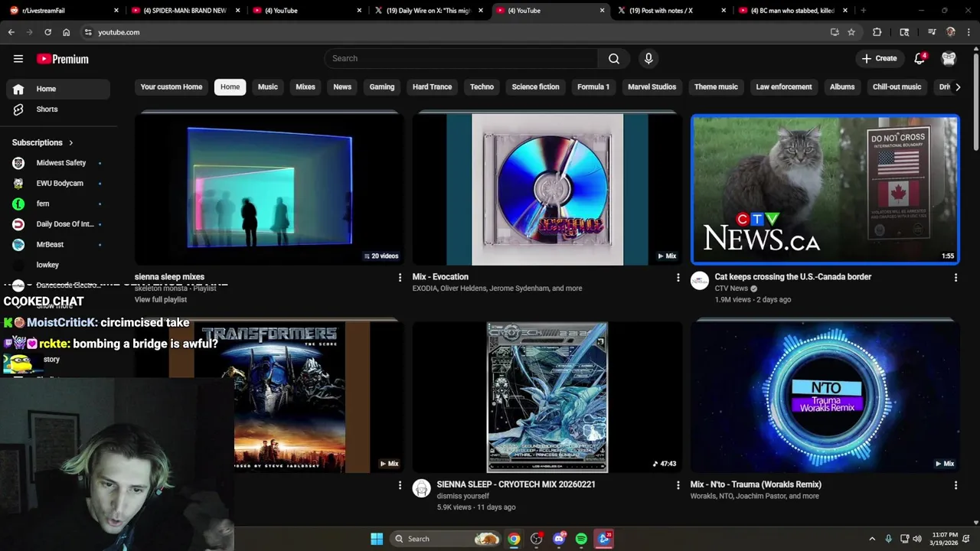Screen dimensions: 980x551
Task: Open Shorts in the sidebar
Action: 58,109
